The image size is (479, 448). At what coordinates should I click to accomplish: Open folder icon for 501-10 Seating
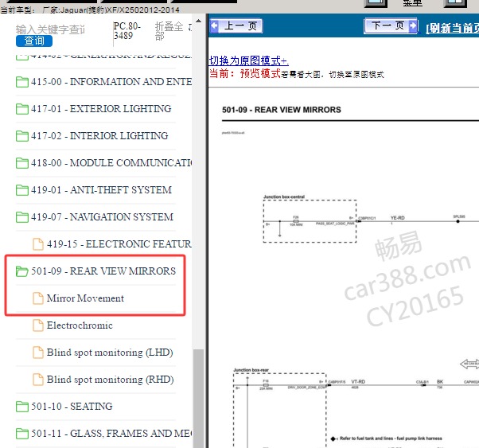tap(22, 407)
